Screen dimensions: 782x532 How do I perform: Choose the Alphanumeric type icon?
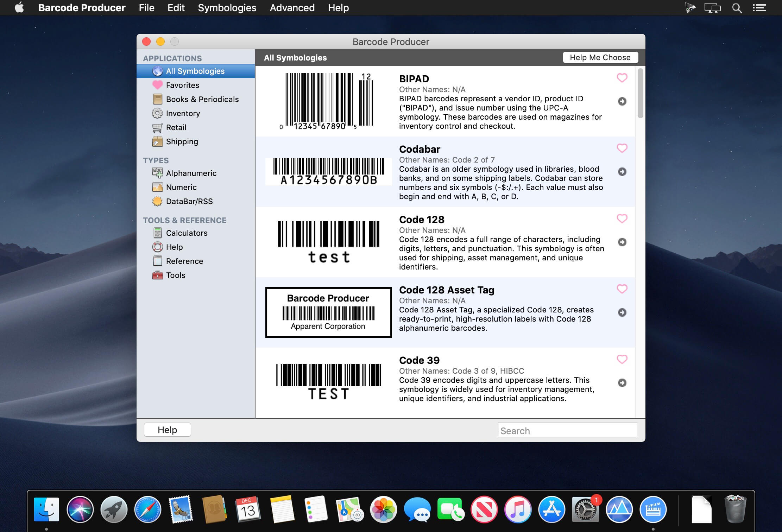pos(157,173)
